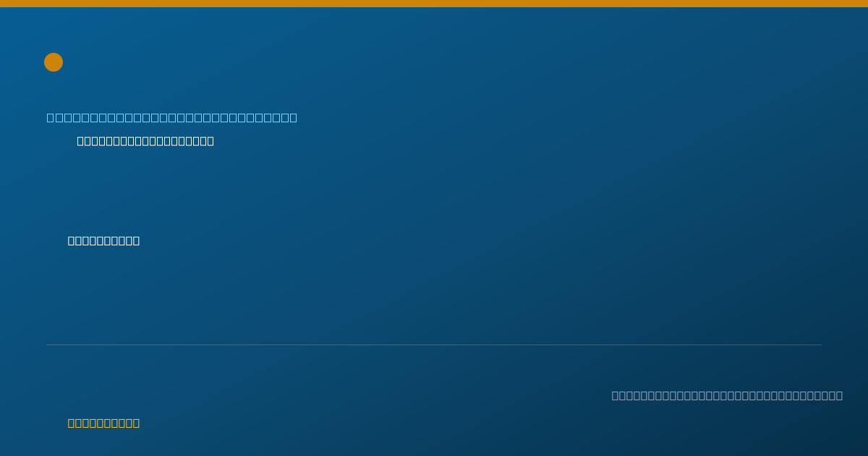Click the first character of the white subtitle
Viewport: 868px width, 456px height.
click(x=81, y=141)
